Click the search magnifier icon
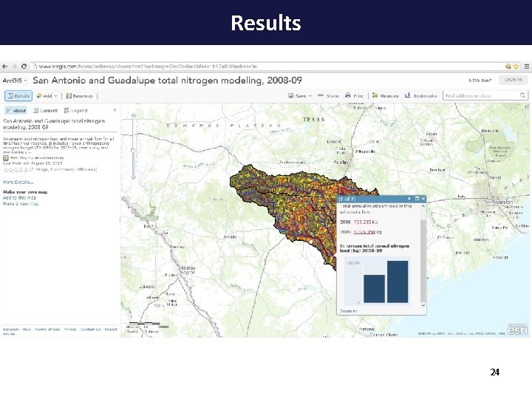Image resolution: width=532 pixels, height=399 pixels. pyautogui.click(x=523, y=95)
